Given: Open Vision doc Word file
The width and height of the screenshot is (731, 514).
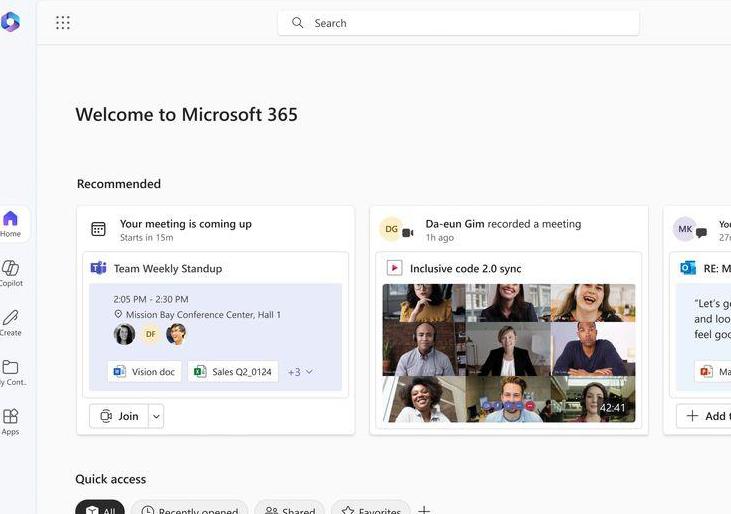Looking at the screenshot, I should pyautogui.click(x=144, y=371).
